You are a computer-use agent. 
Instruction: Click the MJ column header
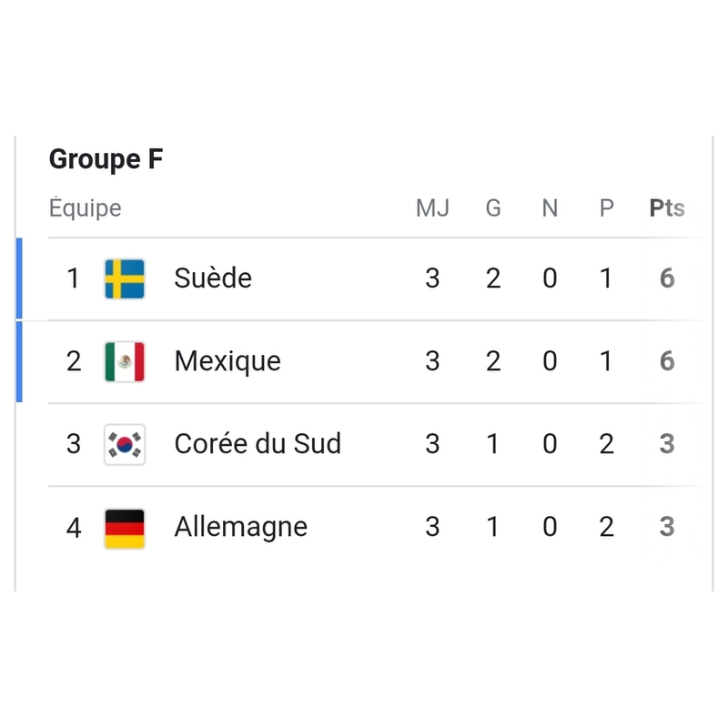pyautogui.click(x=432, y=208)
